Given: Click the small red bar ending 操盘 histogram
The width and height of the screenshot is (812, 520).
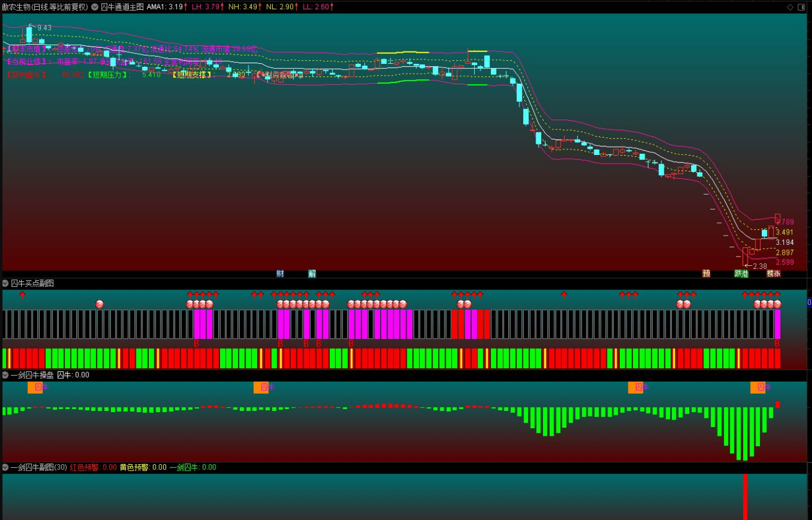Looking at the screenshot, I should [x=777, y=404].
